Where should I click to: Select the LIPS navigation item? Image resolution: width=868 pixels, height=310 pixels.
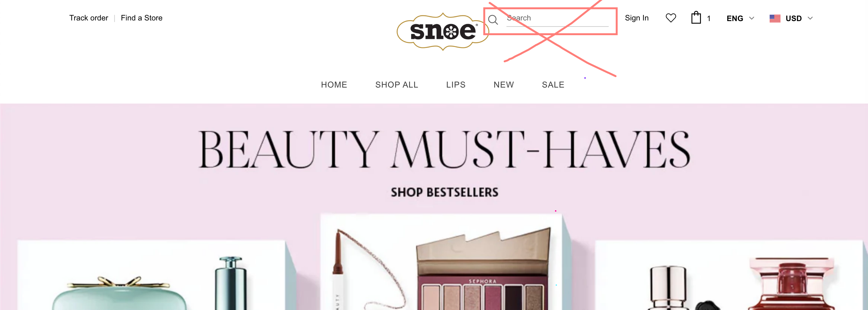[456, 85]
